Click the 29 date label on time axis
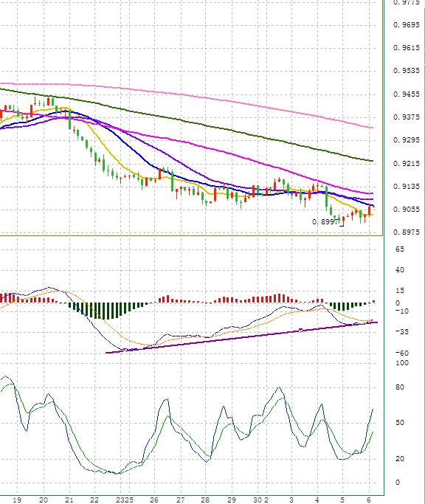 232,500
